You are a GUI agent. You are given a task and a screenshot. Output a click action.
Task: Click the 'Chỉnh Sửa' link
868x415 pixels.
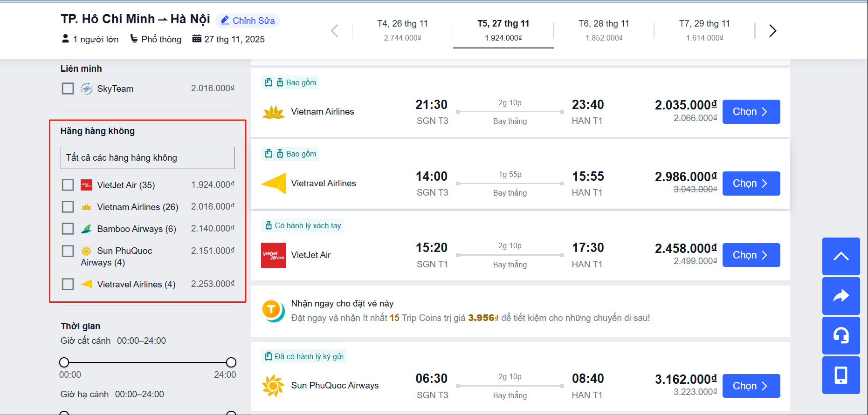point(248,20)
